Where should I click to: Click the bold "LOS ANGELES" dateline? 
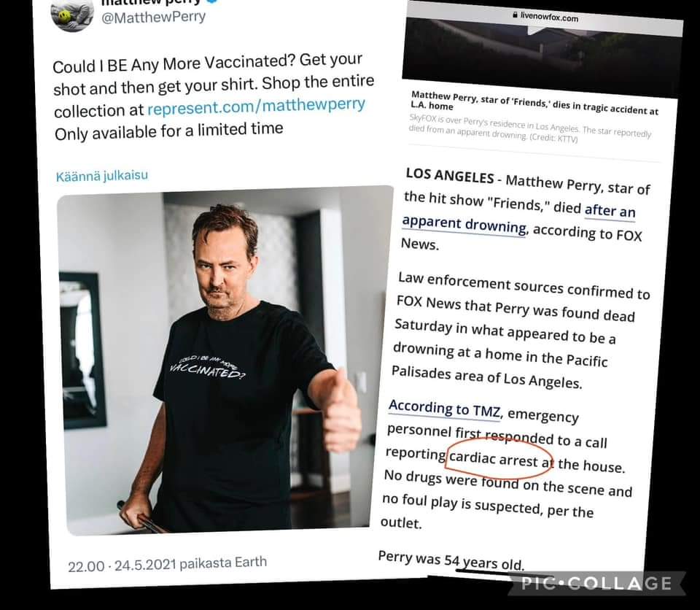[449, 176]
